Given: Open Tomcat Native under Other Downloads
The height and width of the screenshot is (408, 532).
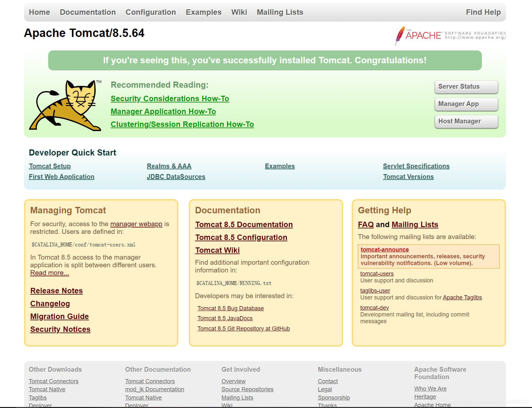Looking at the screenshot, I should tap(47, 389).
